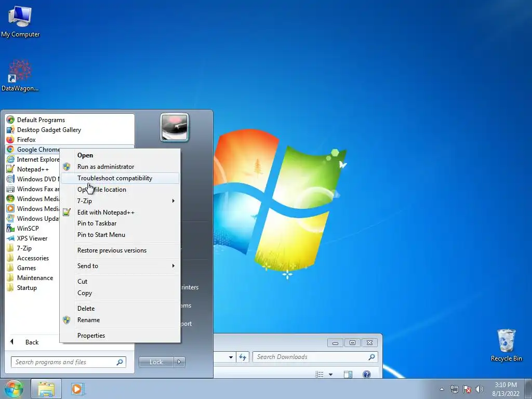Click the refresh icon in Explorer window
Image resolution: width=532 pixels, height=399 pixels.
tap(243, 357)
